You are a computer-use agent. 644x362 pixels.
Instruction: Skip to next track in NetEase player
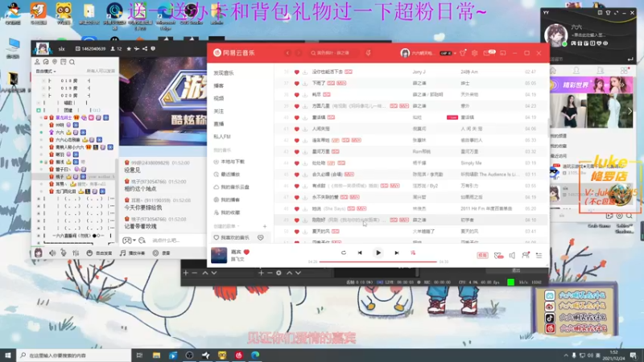pyautogui.click(x=396, y=253)
